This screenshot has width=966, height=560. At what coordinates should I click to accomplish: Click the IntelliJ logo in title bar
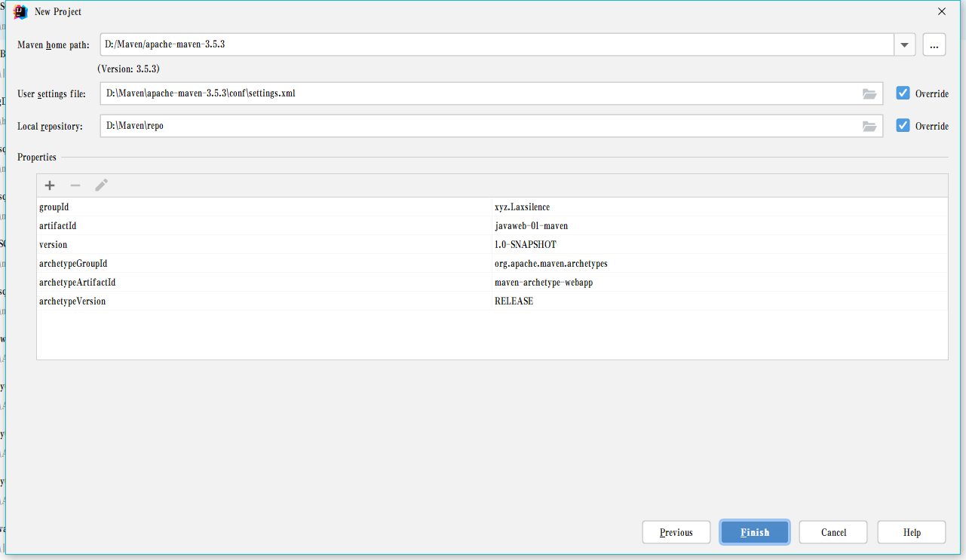(21, 12)
